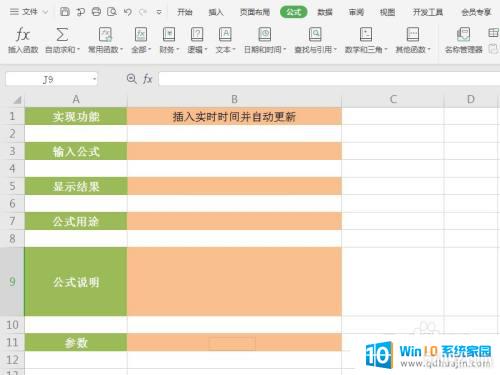Click the AutoSum (自动求和) sigma icon
The height and width of the screenshot is (375, 500).
coord(62,34)
